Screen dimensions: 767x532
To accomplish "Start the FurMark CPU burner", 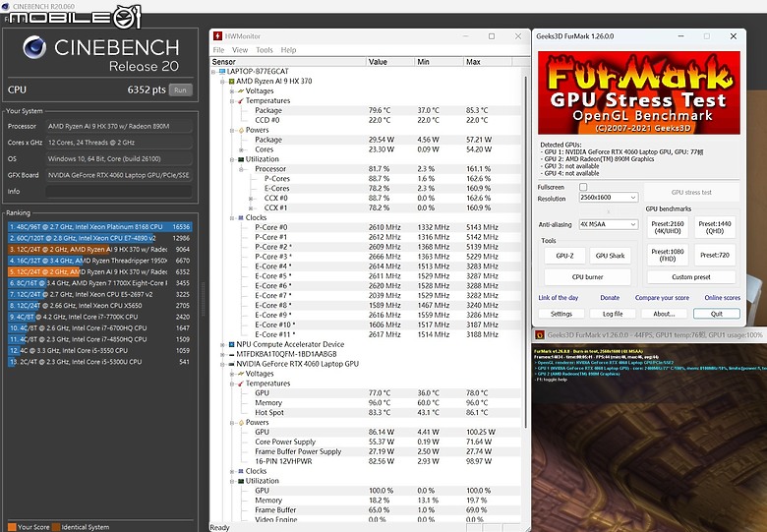I will [x=587, y=276].
